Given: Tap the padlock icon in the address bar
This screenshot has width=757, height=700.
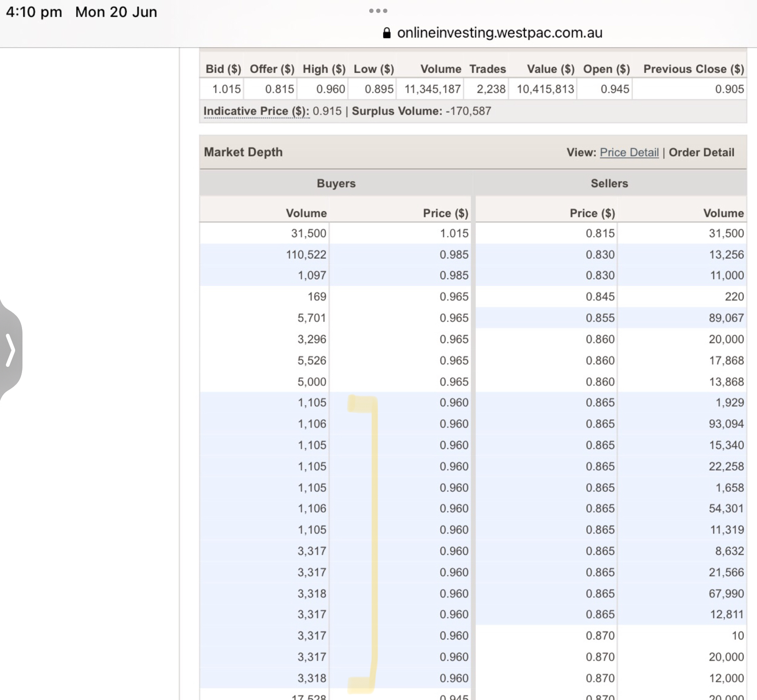Looking at the screenshot, I should pyautogui.click(x=387, y=33).
